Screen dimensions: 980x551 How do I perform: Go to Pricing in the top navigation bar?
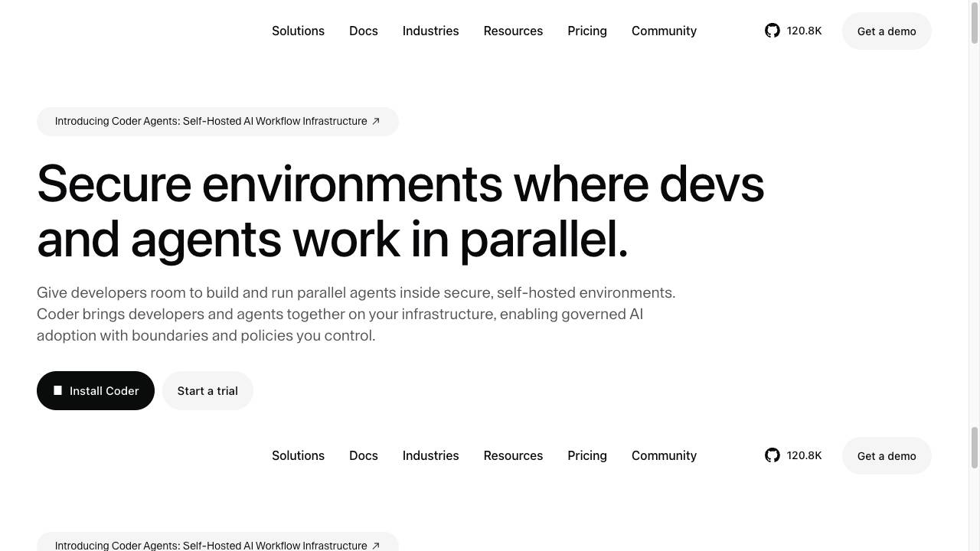pyautogui.click(x=587, y=31)
